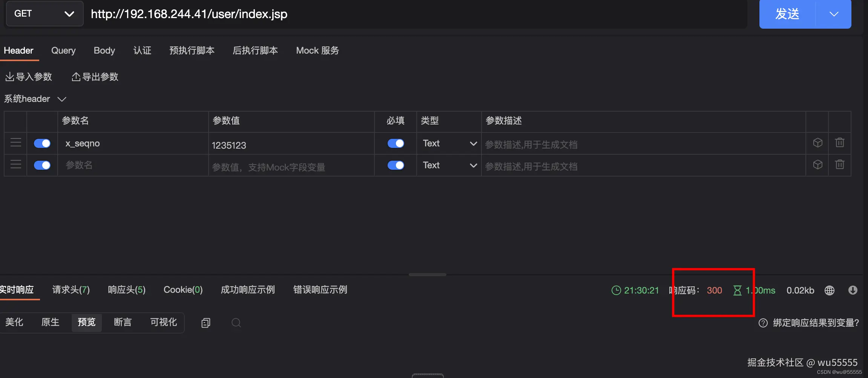Viewport: 868px width, 378px height.
Task: Click the copy response icon
Action: pyautogui.click(x=205, y=323)
